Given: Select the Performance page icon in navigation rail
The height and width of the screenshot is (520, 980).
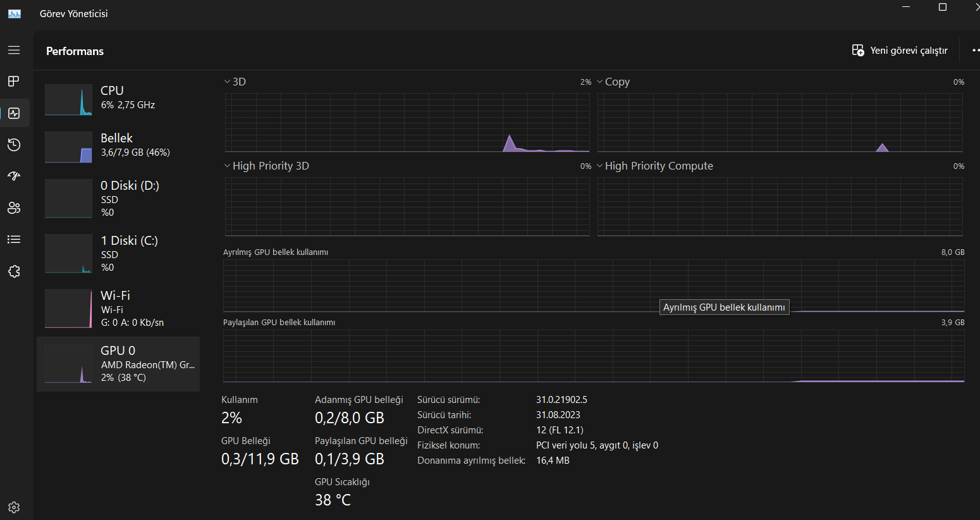Looking at the screenshot, I should coord(14,113).
